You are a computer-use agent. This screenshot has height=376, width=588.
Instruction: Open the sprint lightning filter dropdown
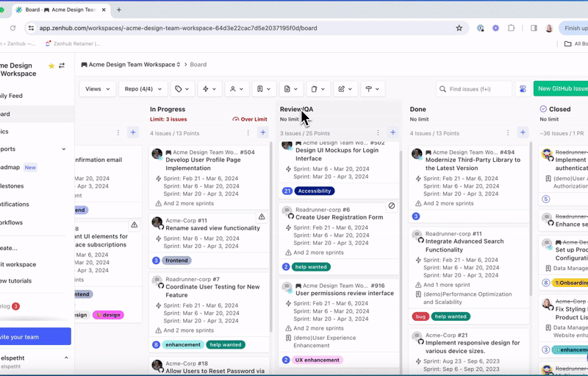tap(209, 89)
